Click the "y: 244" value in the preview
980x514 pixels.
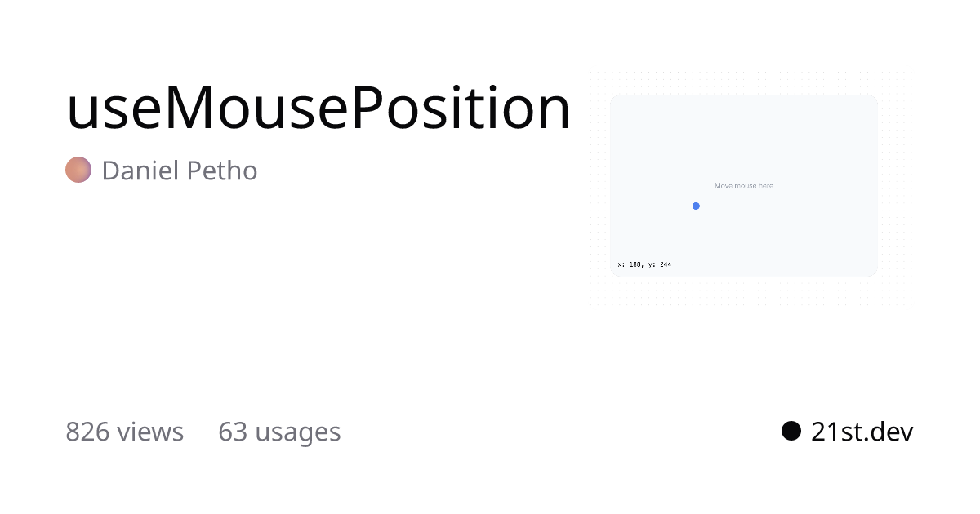(659, 264)
